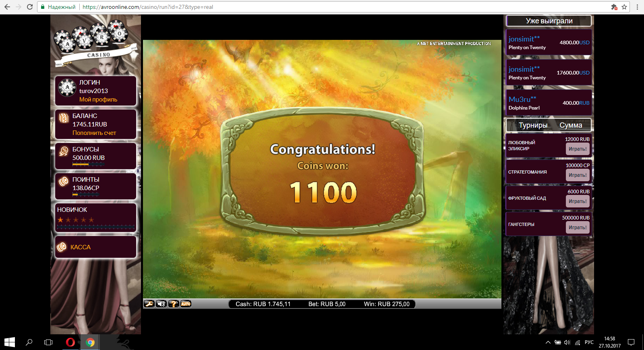The height and width of the screenshot is (350, 644).
Task: Bookmark this page with the star
Action: [624, 7]
